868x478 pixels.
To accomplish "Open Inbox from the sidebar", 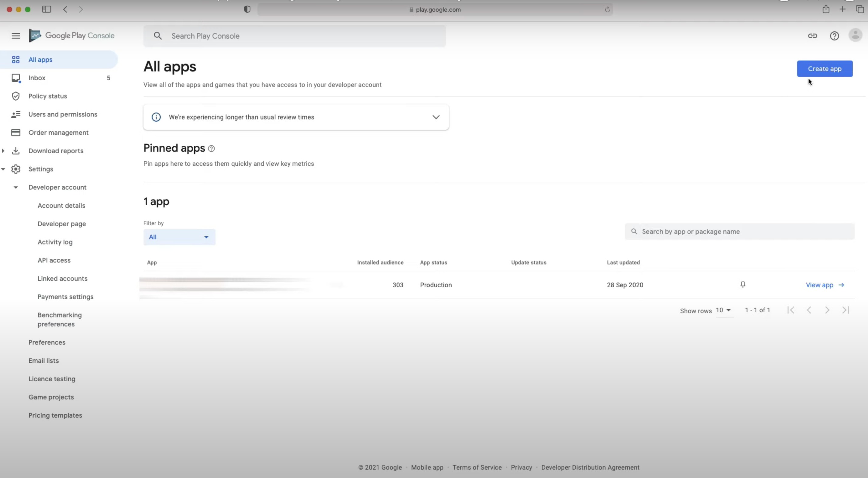I will pyautogui.click(x=37, y=78).
